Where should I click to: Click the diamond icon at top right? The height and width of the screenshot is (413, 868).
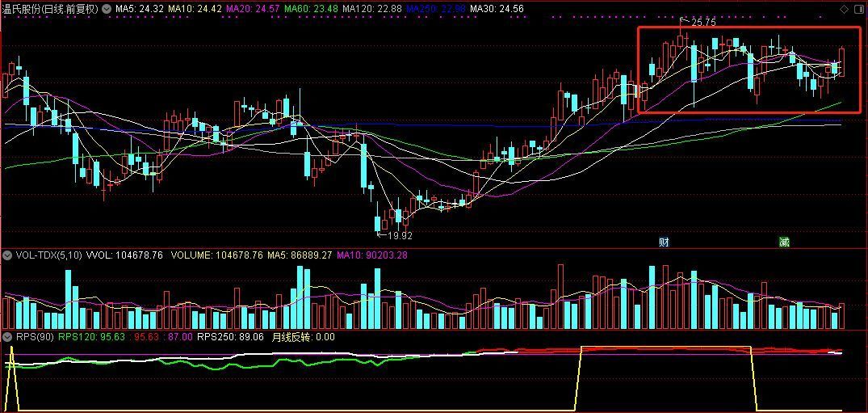click(x=845, y=9)
